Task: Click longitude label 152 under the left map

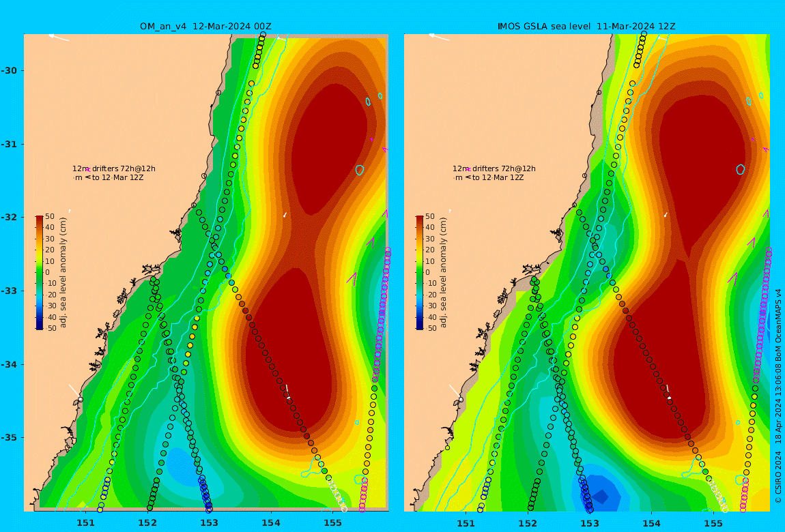Action: coord(147,523)
